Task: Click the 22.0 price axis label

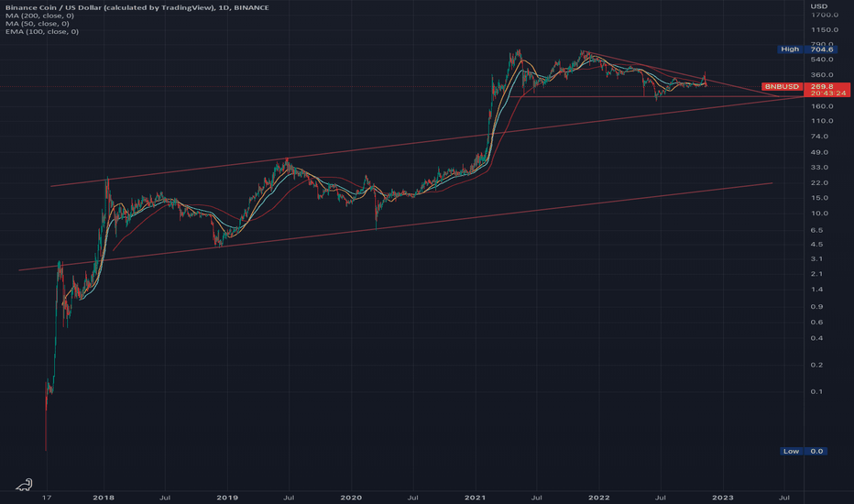Action: [x=820, y=183]
